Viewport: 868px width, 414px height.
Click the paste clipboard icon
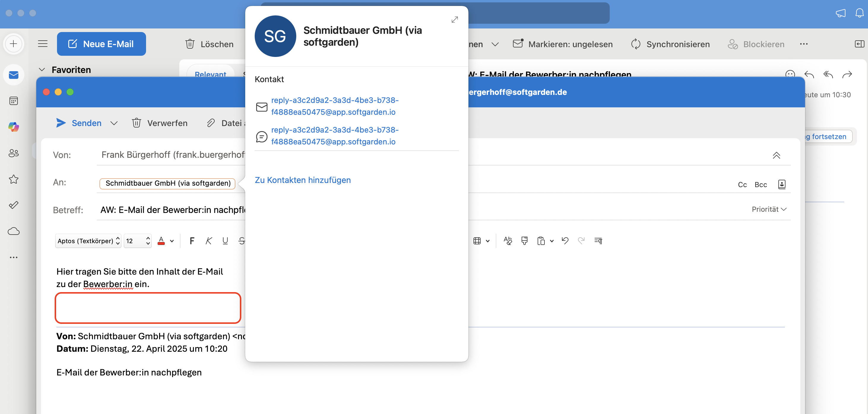pos(541,241)
